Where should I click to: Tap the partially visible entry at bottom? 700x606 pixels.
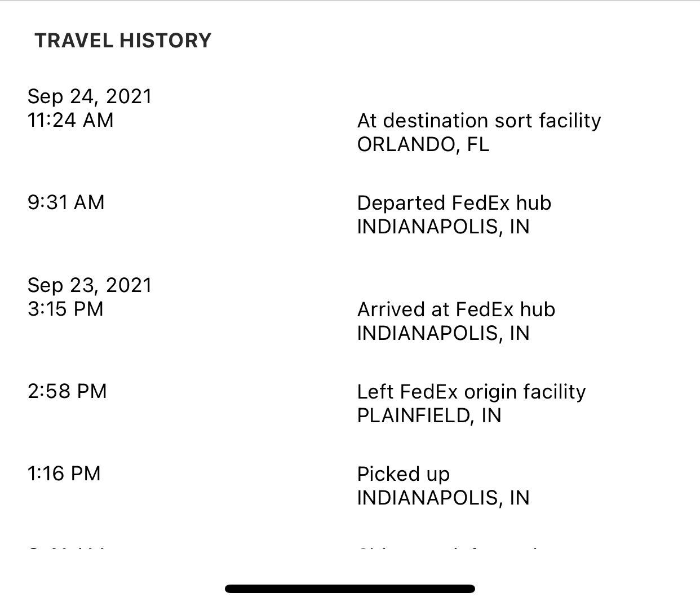(350, 548)
